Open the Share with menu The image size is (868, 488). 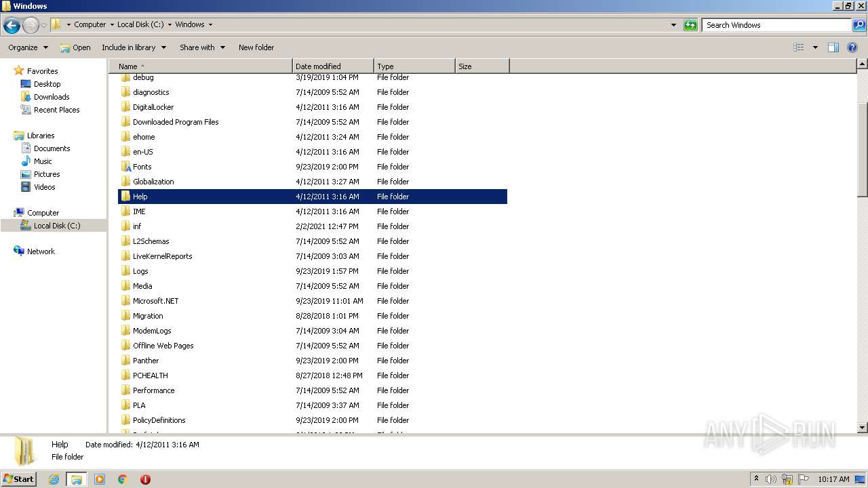[201, 47]
